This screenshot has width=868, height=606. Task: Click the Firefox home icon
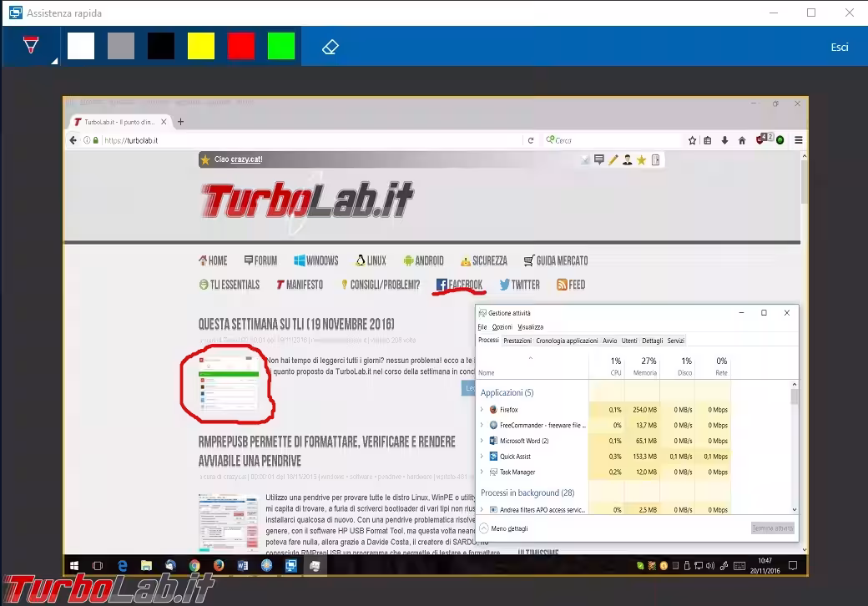(x=742, y=140)
